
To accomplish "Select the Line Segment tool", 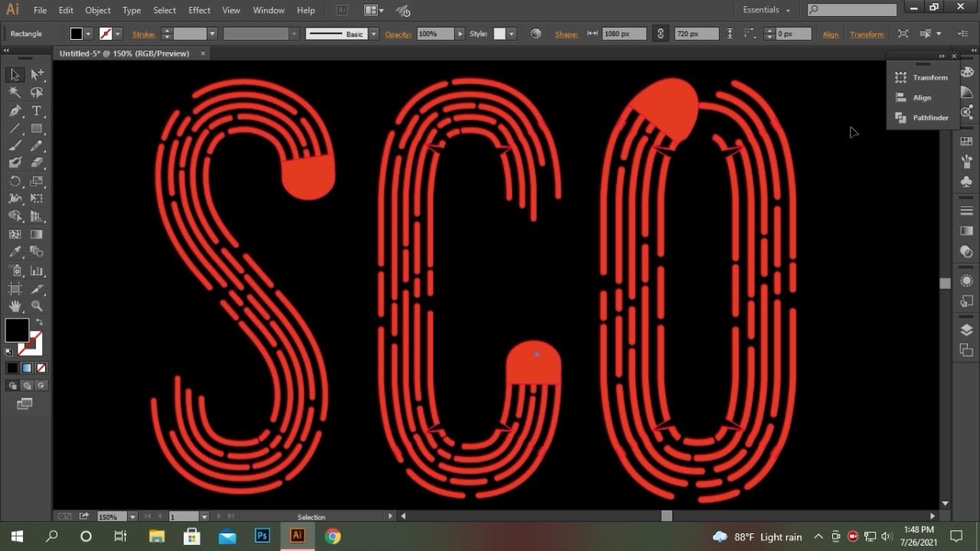I will [15, 129].
